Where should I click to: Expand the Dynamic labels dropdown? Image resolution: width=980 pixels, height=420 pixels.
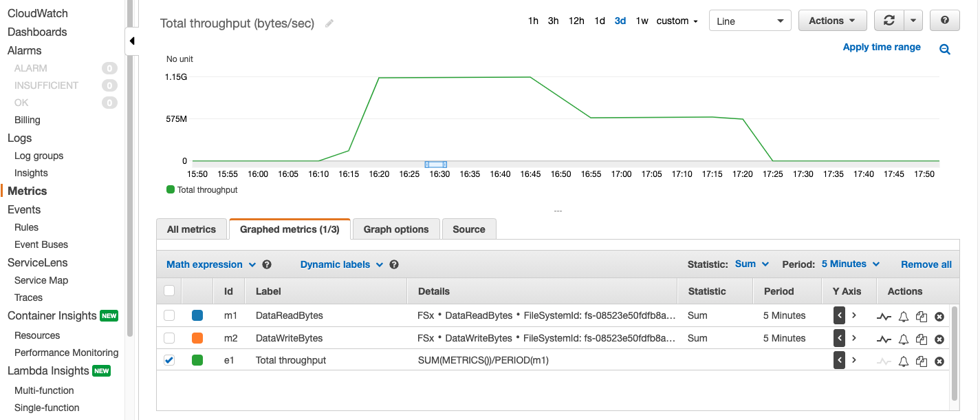tap(342, 264)
